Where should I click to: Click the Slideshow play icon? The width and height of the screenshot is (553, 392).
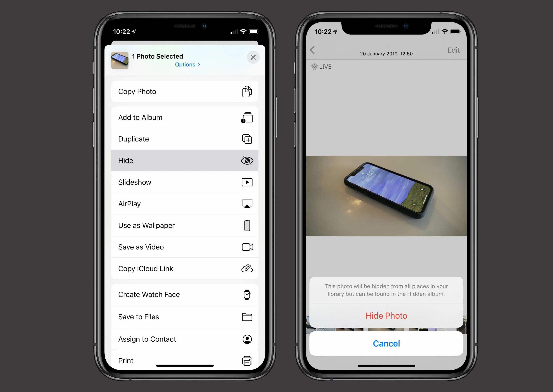click(247, 182)
